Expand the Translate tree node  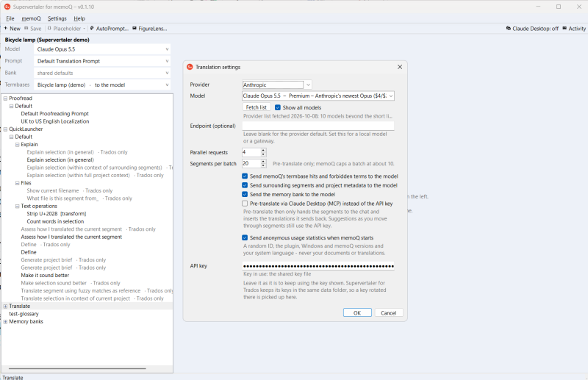[6, 306]
